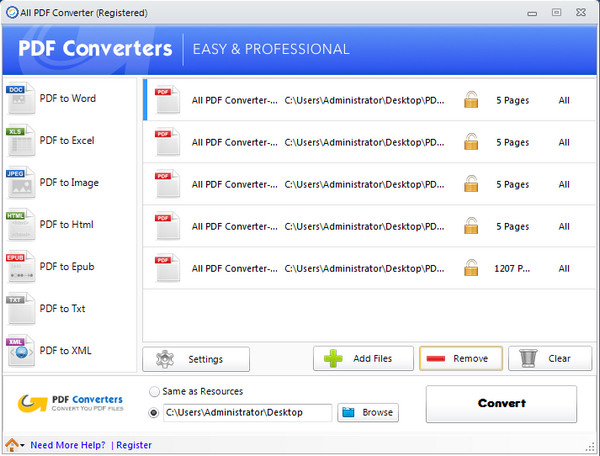
Task: Minimize the All PDF Converter window
Action: 532,13
